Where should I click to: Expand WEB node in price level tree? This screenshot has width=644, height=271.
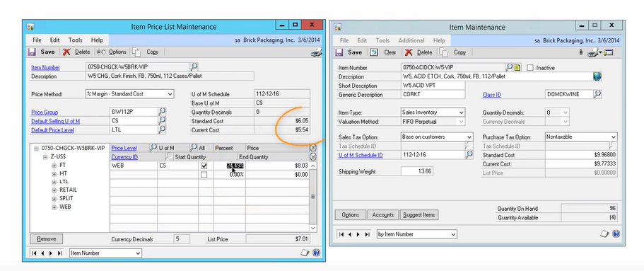tap(54, 207)
